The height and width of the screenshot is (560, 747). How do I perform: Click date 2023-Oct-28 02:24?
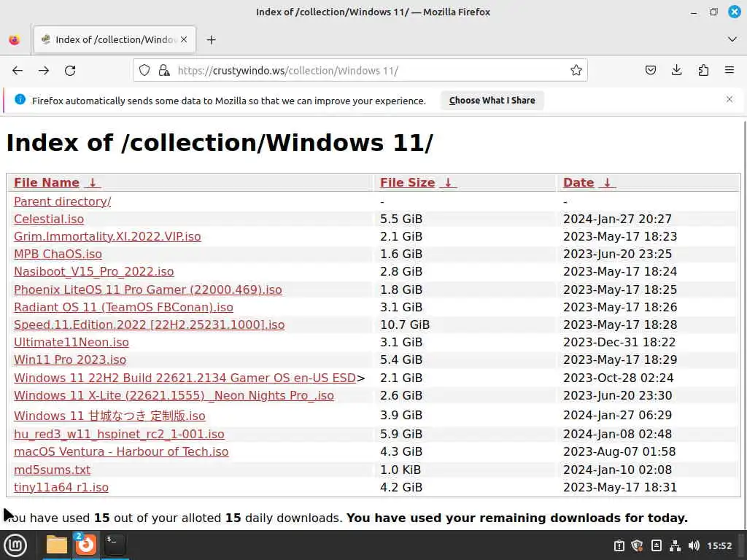(618, 378)
